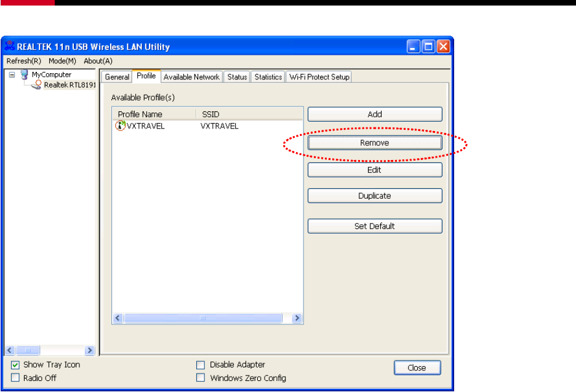Open the About(A) menu
This screenshot has height=392, width=576.
98,61
